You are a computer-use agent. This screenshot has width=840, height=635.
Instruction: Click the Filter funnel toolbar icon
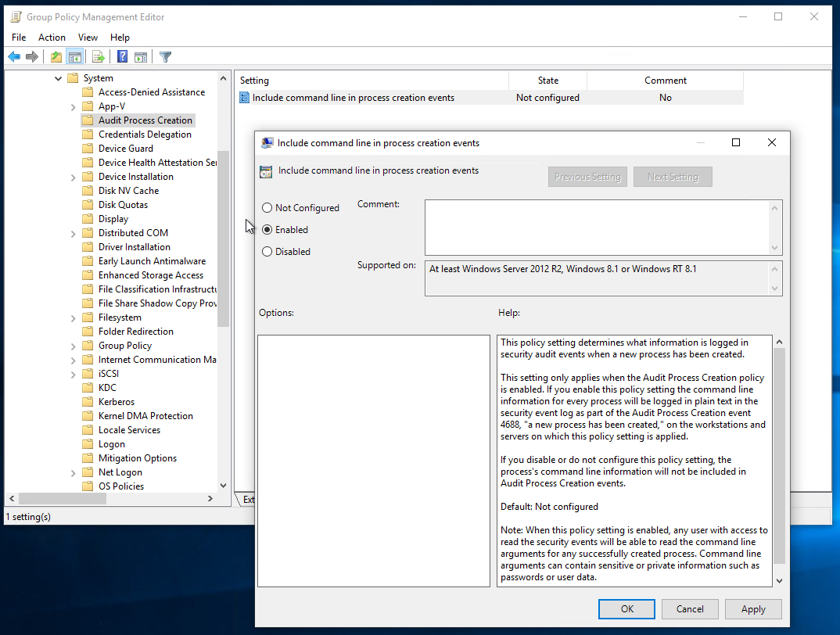click(x=165, y=56)
